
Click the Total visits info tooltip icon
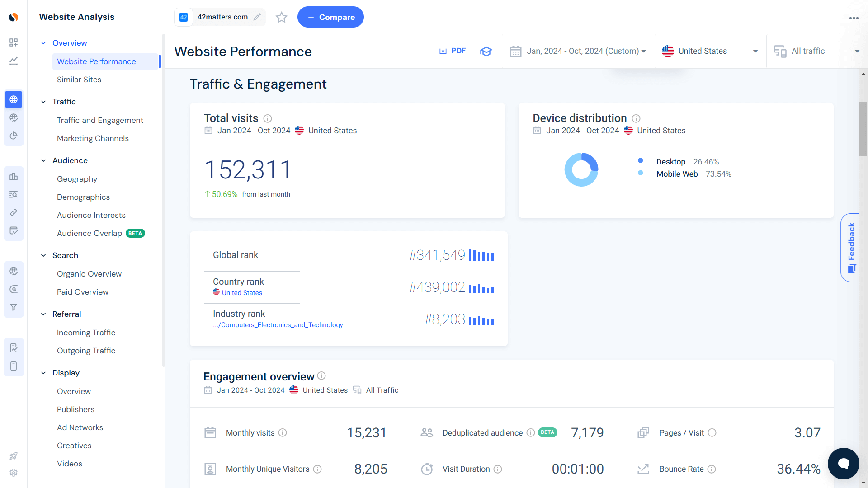pos(268,118)
